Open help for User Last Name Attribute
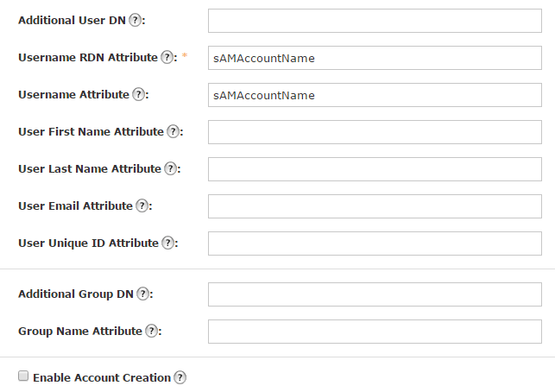 click(x=170, y=168)
